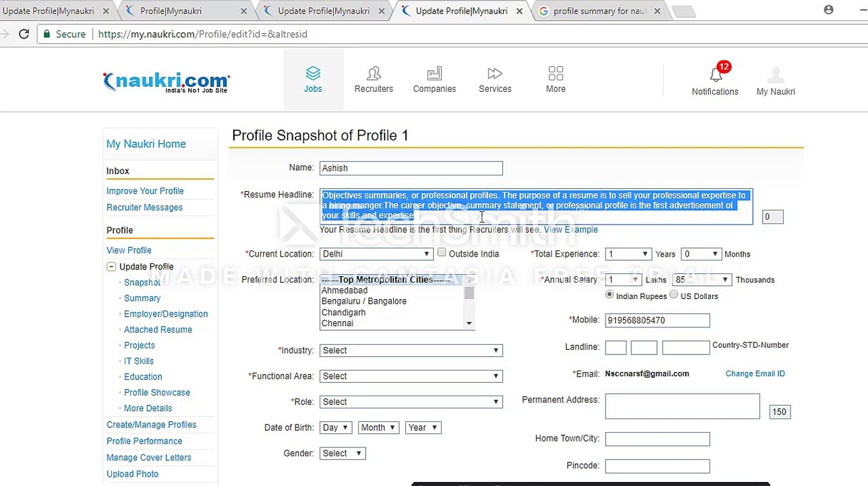Open the Date of Birth Day dropdown

click(x=336, y=427)
